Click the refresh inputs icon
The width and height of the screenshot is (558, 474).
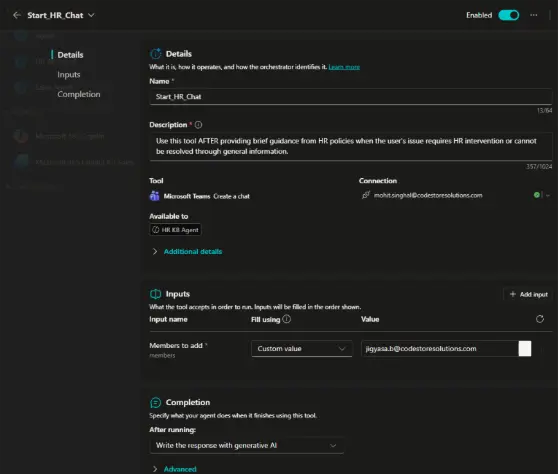tap(539, 319)
